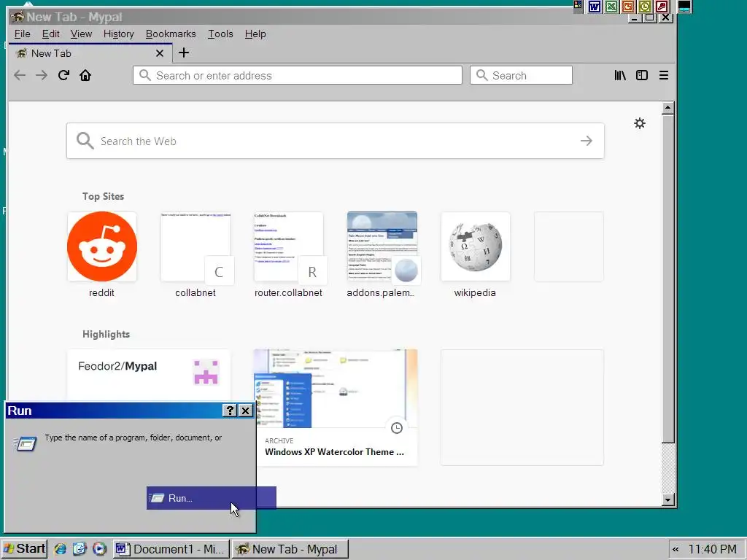Focus the Search the Web field

[x=336, y=141]
